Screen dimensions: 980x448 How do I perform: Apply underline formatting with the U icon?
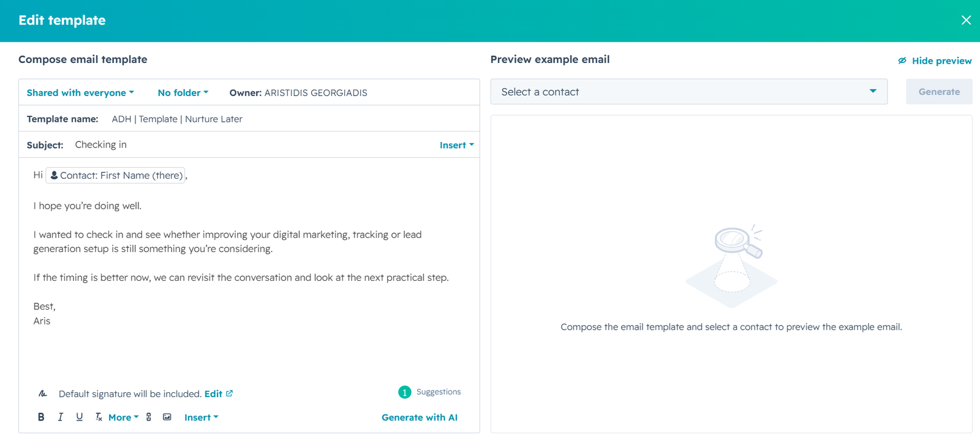[x=79, y=417]
